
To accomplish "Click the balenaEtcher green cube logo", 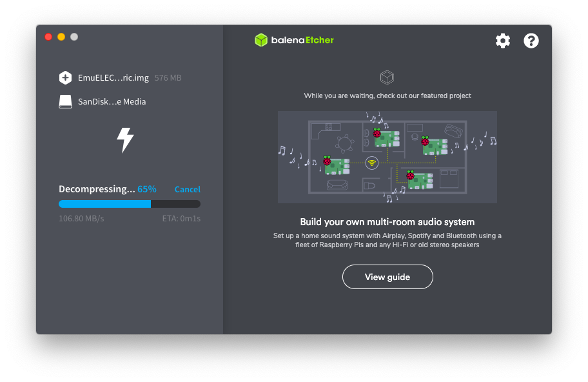I will click(x=261, y=40).
